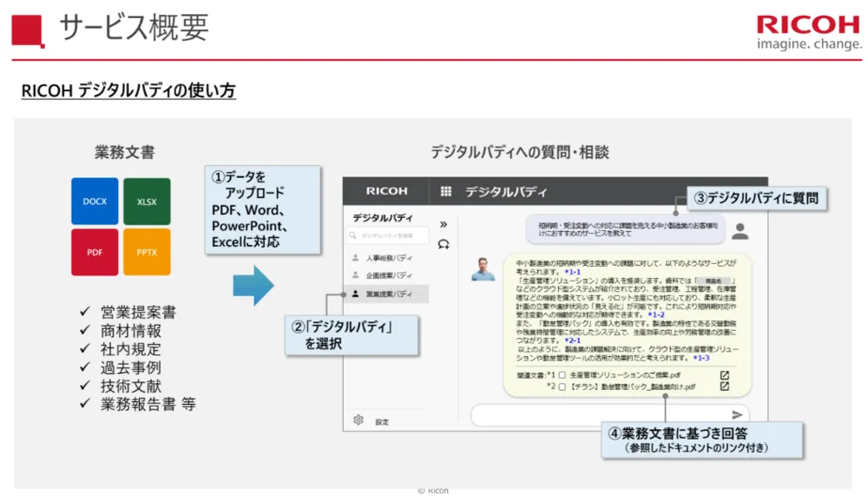Select 企画提案バディ in the sidebar
868x496 pixels.
[x=387, y=276]
